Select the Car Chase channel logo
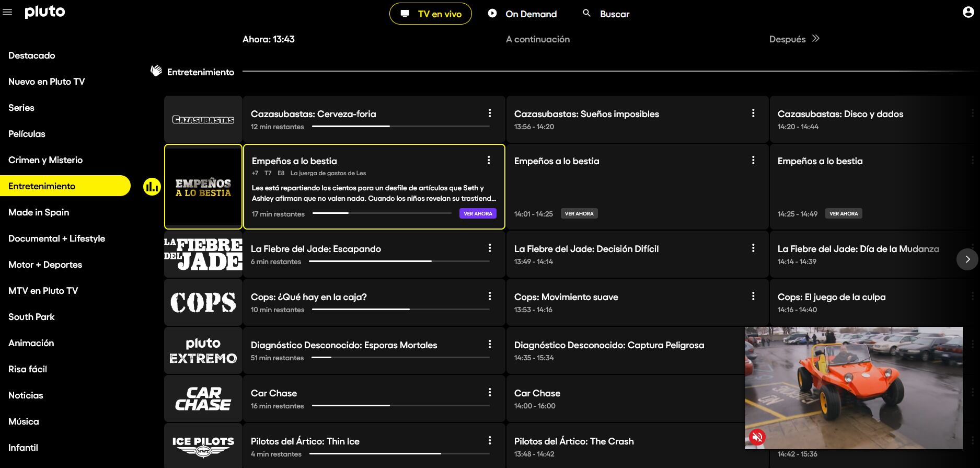This screenshot has height=468, width=980. coord(203,398)
